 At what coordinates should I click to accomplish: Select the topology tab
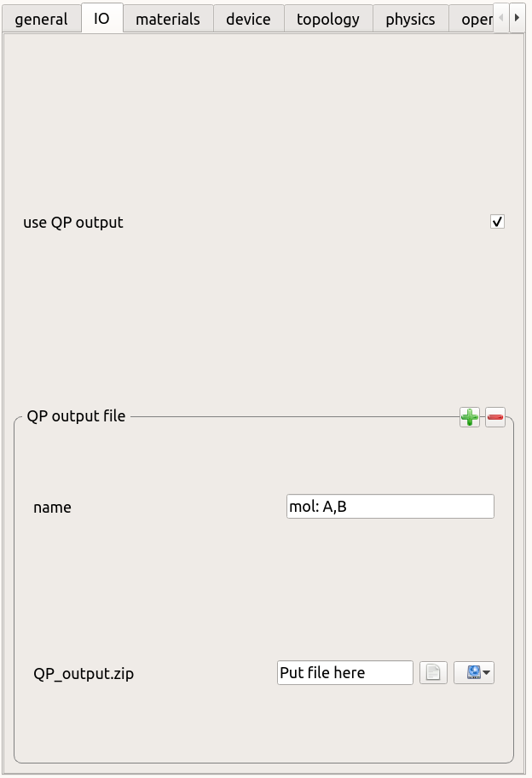pos(328,19)
